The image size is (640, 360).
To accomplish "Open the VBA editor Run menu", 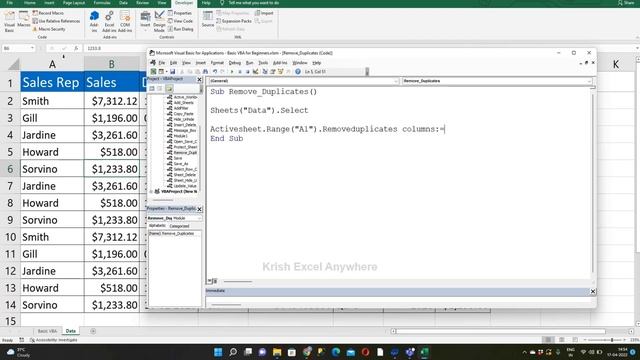I will coord(249,63).
